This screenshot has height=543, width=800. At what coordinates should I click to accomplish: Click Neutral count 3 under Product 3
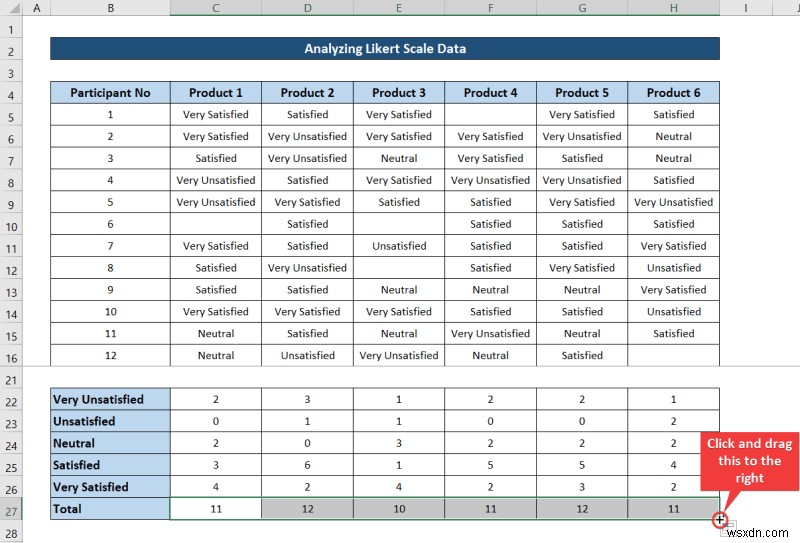[399, 443]
